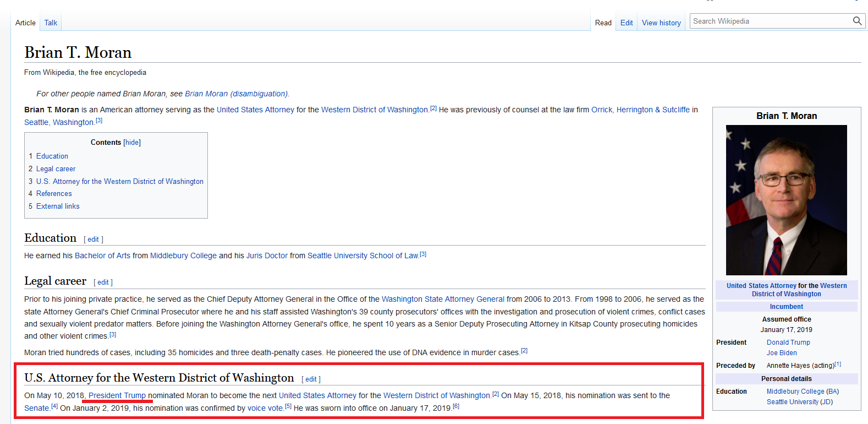Open Seattle University School of Law link

(x=363, y=256)
